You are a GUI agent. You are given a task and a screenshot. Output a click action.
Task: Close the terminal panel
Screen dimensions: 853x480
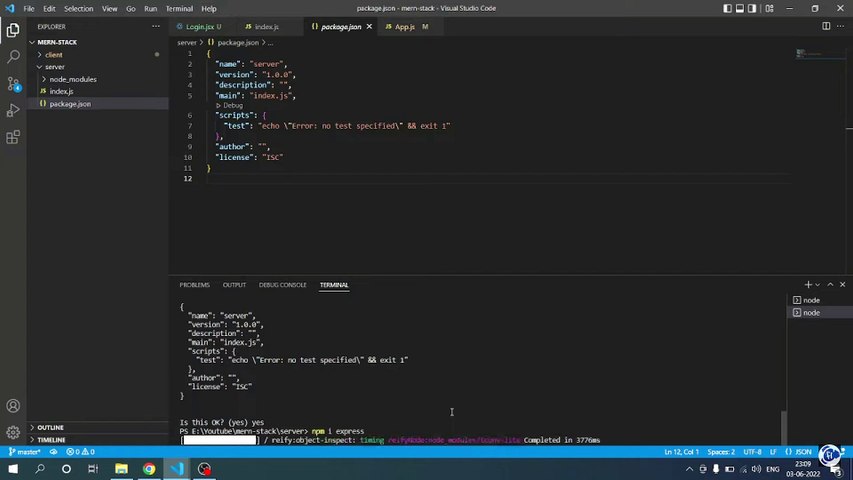843,285
